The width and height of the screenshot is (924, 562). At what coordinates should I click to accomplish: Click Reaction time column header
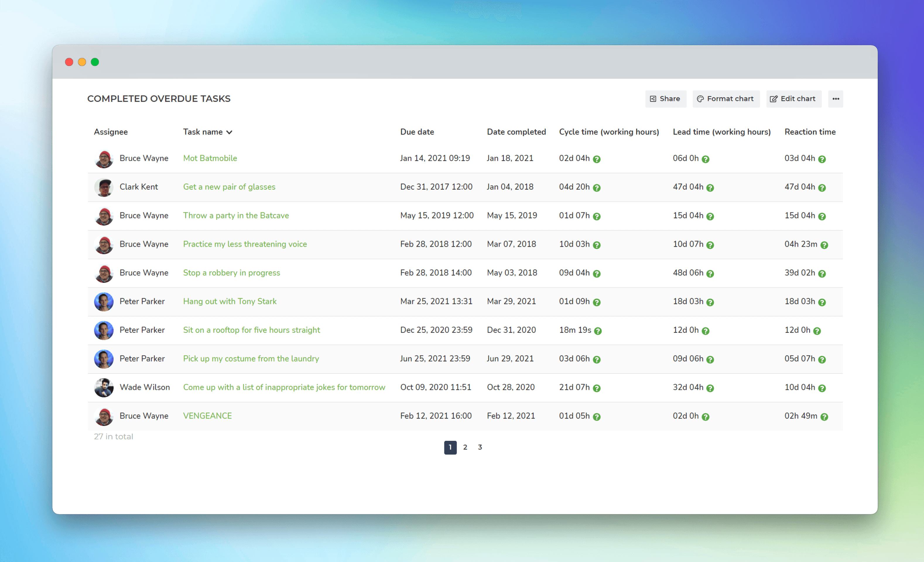pyautogui.click(x=810, y=132)
